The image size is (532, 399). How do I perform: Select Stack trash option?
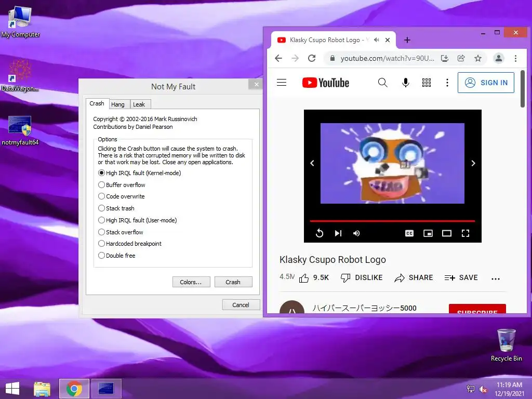116,208
